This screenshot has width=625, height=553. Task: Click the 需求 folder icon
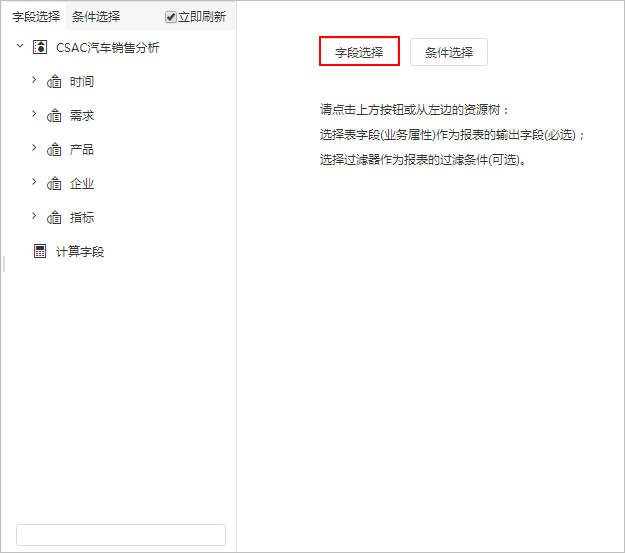pyautogui.click(x=54, y=115)
